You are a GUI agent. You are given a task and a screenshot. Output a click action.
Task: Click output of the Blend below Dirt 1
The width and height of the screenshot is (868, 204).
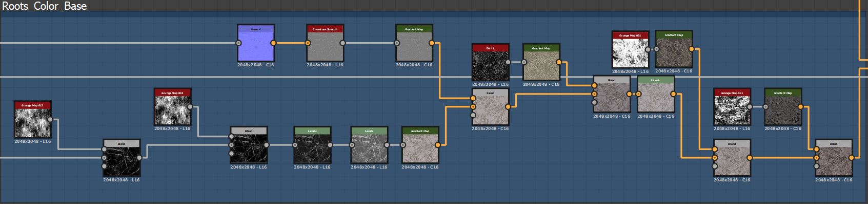point(508,107)
